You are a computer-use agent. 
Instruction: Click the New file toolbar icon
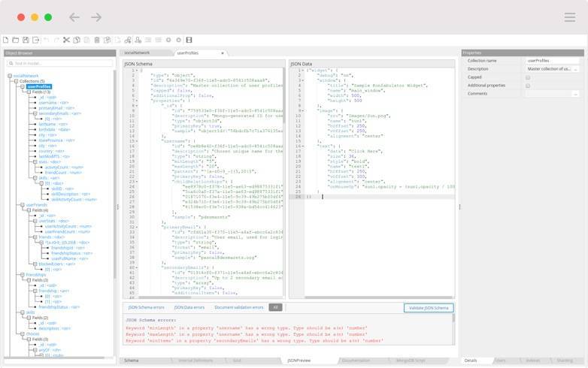coord(5,40)
